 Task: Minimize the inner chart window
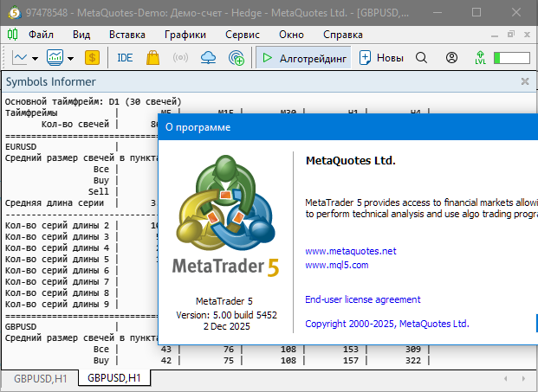tap(495, 35)
